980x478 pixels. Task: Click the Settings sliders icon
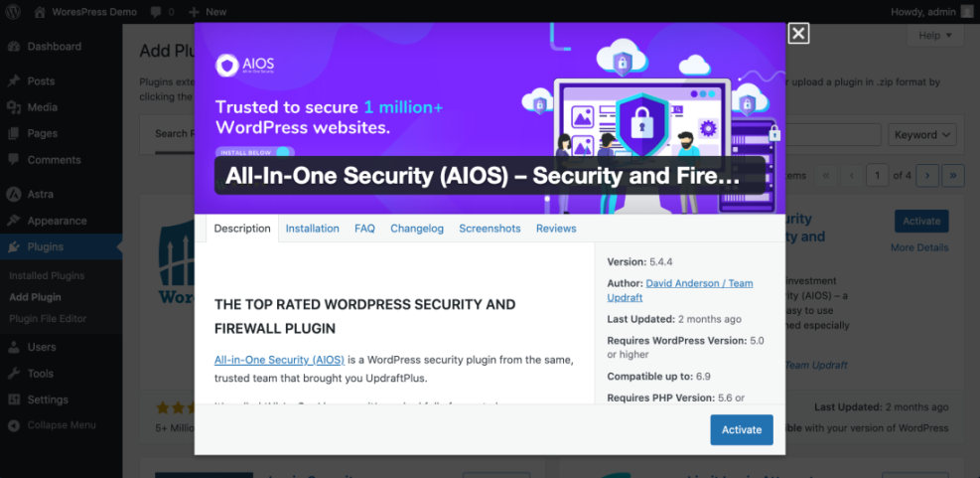pos(14,399)
